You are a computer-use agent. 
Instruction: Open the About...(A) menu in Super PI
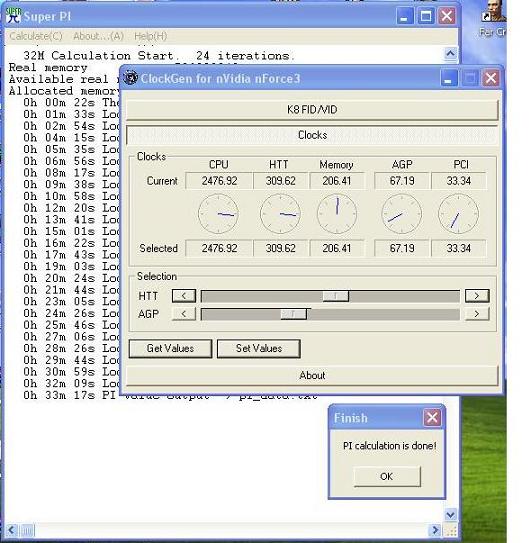[98, 36]
